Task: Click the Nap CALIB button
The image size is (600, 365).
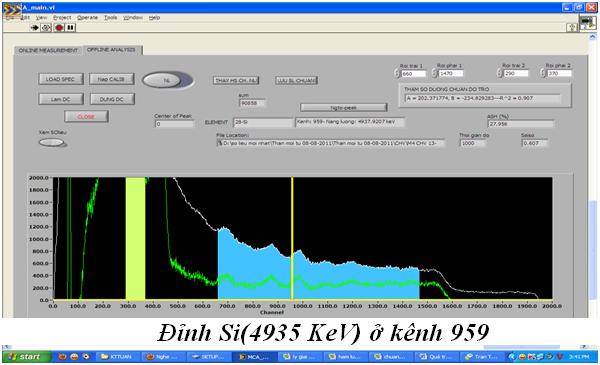Action: click(111, 79)
